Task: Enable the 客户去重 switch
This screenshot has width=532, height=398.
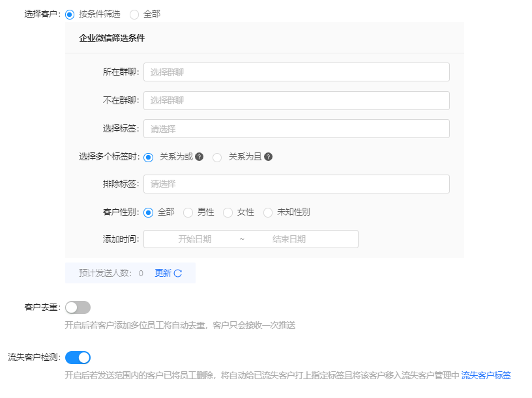Action: tap(78, 307)
